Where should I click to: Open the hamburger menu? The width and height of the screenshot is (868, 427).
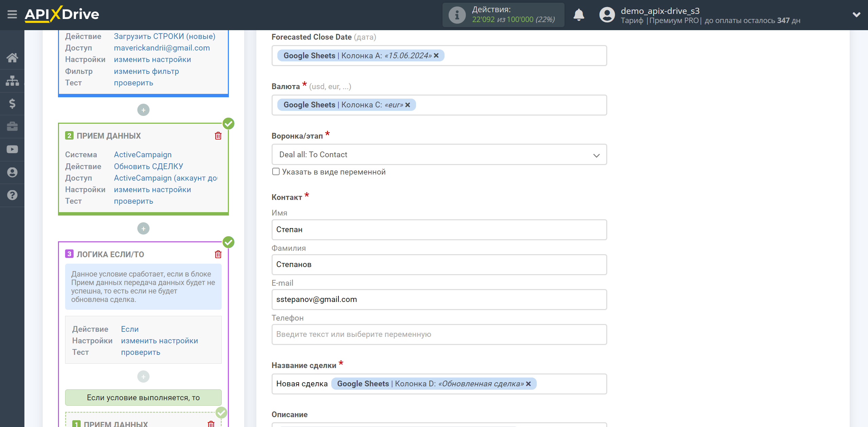[x=12, y=15]
